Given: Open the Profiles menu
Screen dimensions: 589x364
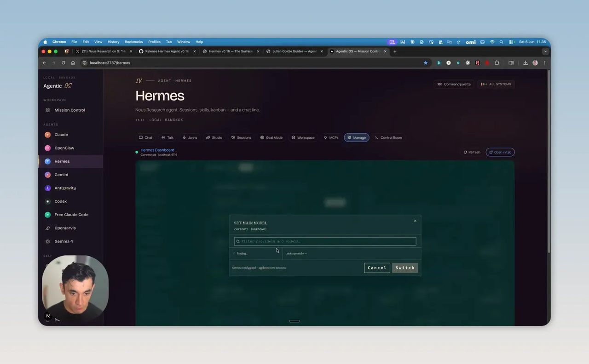Looking at the screenshot, I should tap(154, 42).
